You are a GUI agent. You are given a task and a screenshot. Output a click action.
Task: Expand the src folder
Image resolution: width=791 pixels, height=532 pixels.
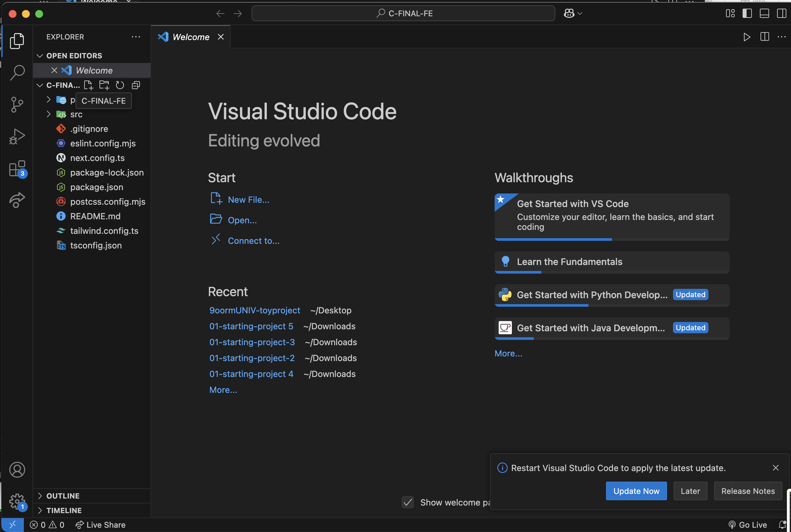point(76,114)
